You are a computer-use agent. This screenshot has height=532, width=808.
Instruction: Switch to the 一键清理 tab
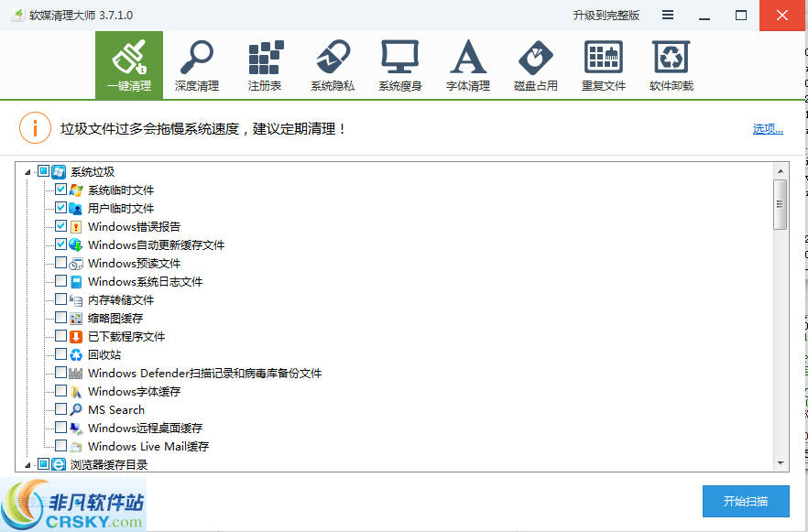tap(129, 64)
